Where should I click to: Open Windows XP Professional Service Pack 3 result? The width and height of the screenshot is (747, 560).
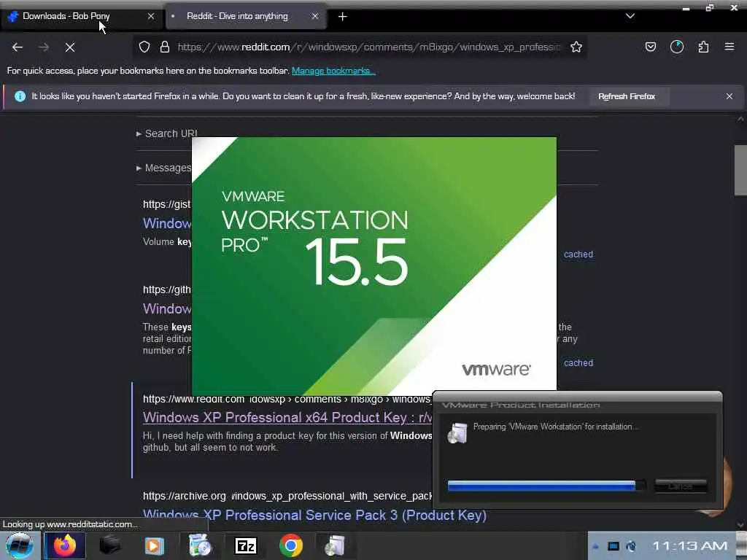(x=314, y=516)
